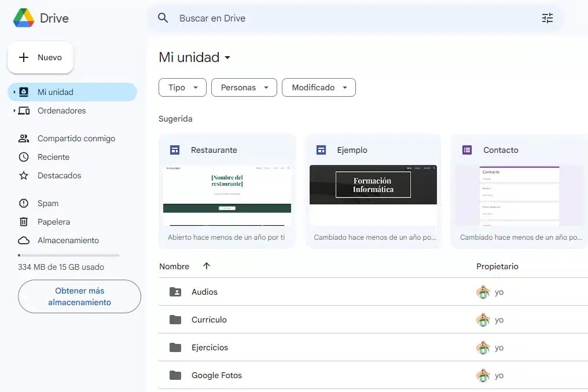
Task: Open the Restaurante suggested file thumbnail
Action: tap(227, 196)
